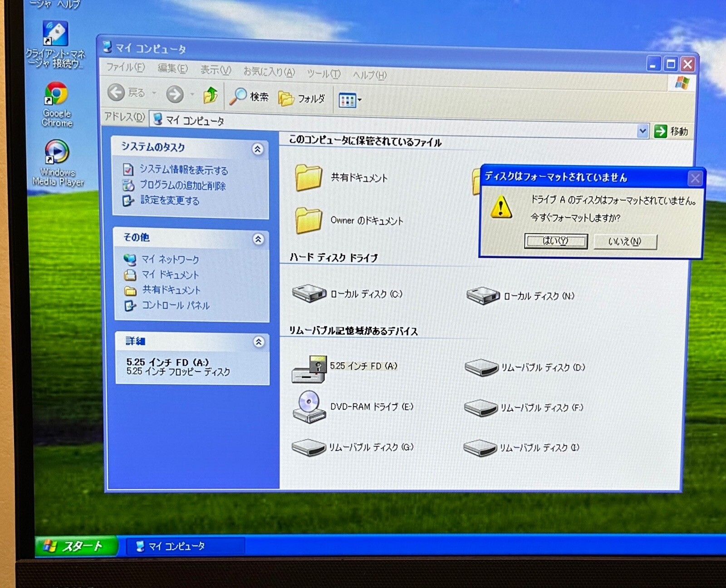
Task: Toggle the Folders (フォルダ) pane
Action: click(x=301, y=98)
